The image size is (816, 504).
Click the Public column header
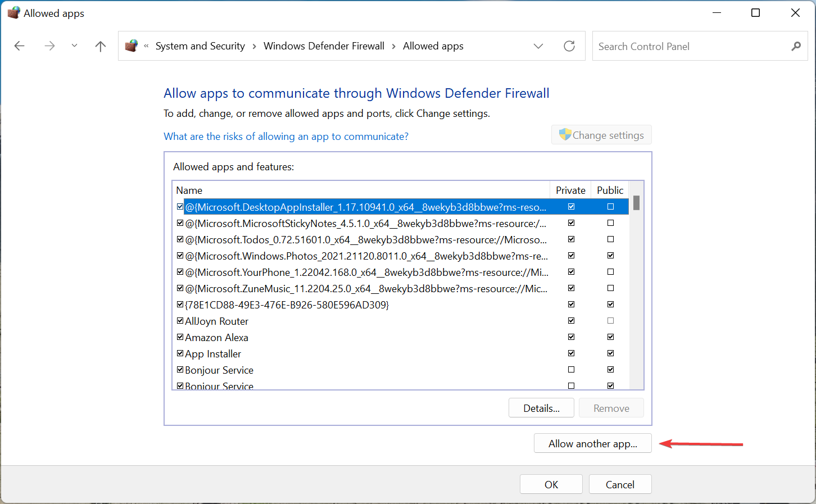click(x=610, y=190)
